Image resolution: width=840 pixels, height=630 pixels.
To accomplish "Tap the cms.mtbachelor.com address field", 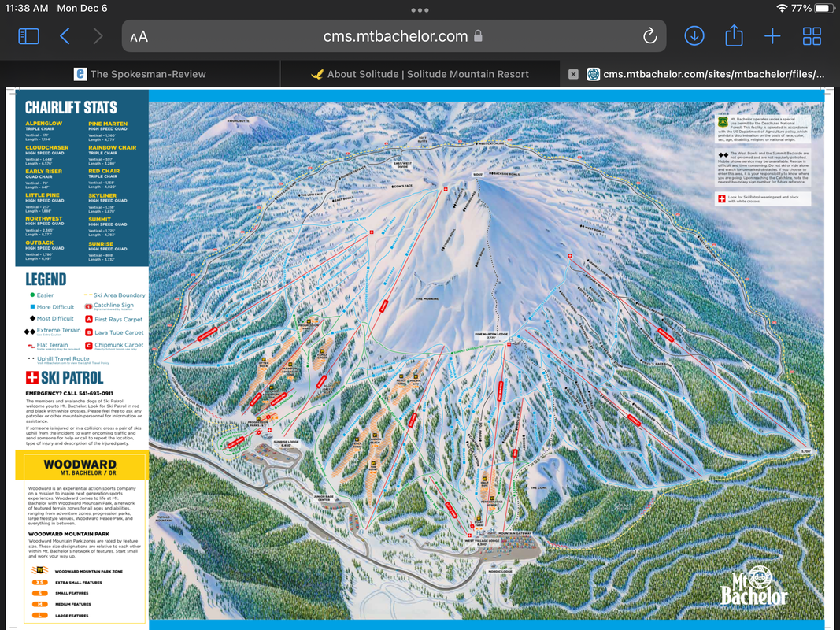I will pyautogui.click(x=394, y=36).
